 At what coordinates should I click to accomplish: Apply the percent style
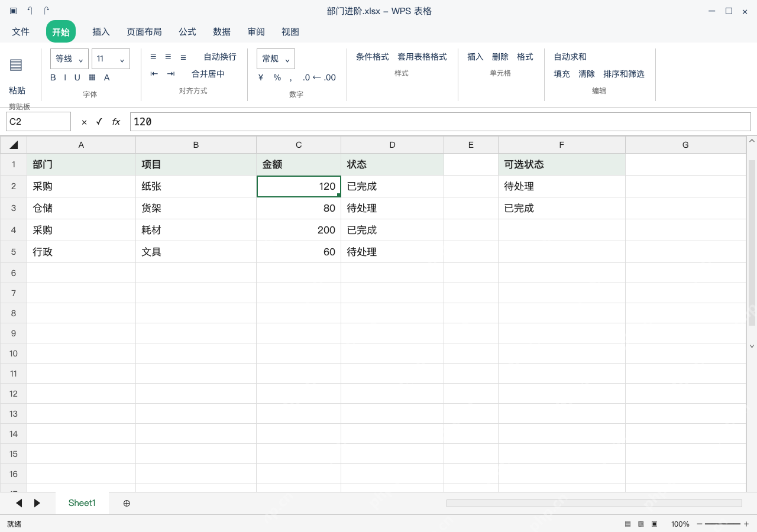click(277, 77)
